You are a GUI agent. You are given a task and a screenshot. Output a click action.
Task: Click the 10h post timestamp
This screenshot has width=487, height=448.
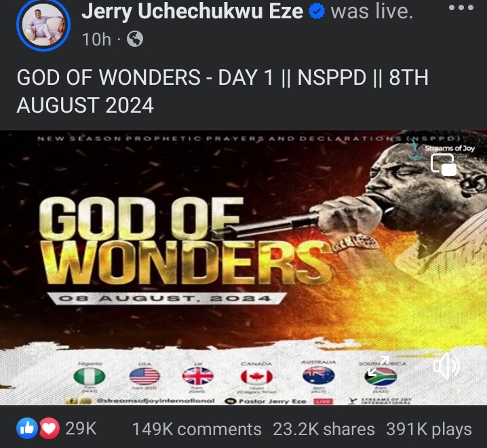[96, 39]
